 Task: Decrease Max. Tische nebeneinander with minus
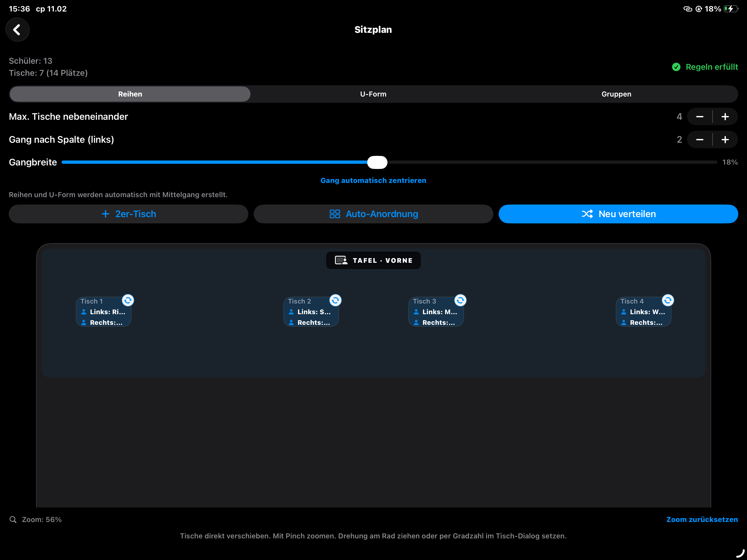(699, 116)
